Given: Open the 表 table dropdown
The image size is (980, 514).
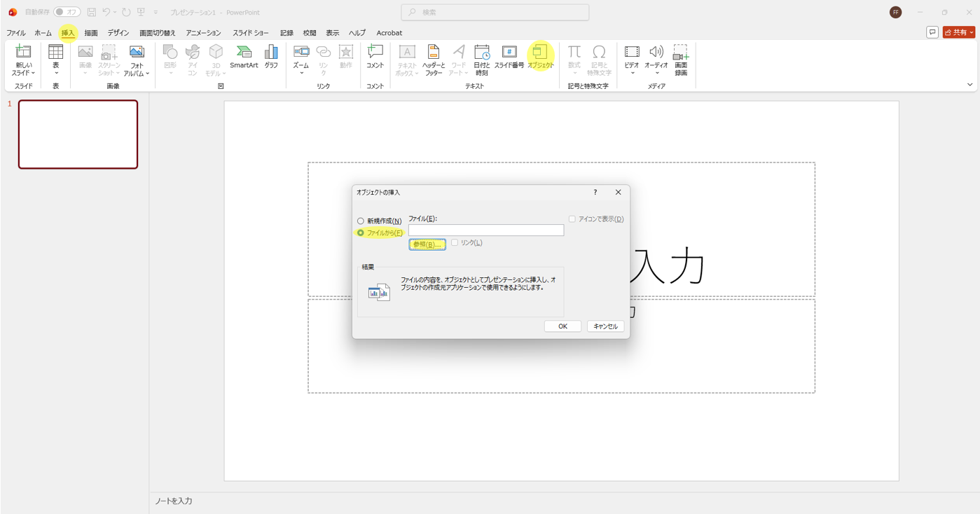Looking at the screenshot, I should (55, 69).
